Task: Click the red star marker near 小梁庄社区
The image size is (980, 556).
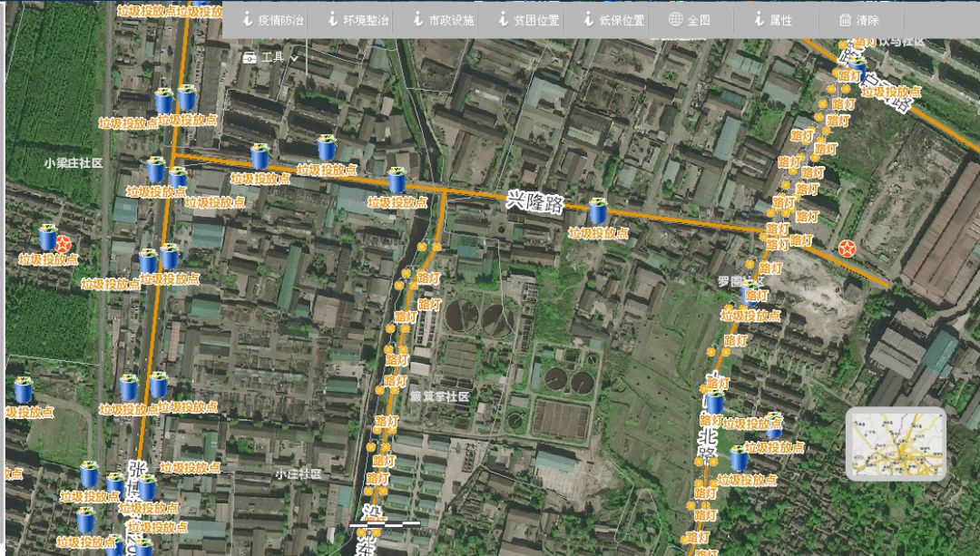Action: pos(64,243)
